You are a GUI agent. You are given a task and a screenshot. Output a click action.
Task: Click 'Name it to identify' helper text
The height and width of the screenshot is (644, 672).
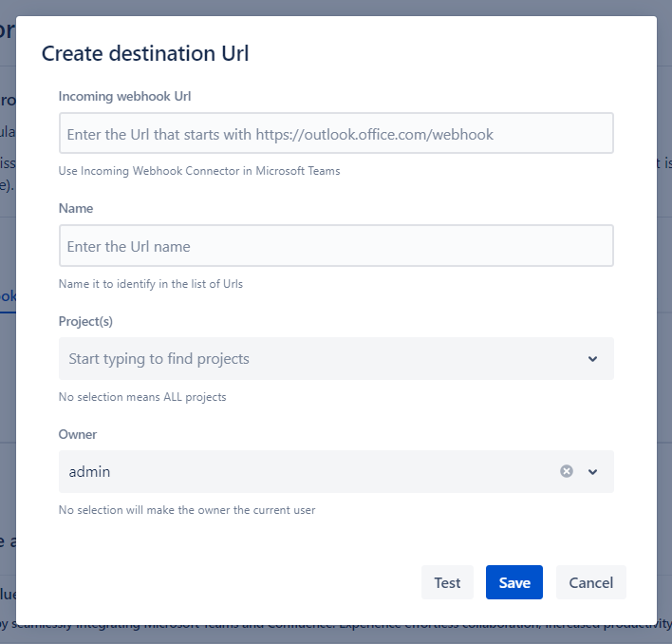point(150,284)
